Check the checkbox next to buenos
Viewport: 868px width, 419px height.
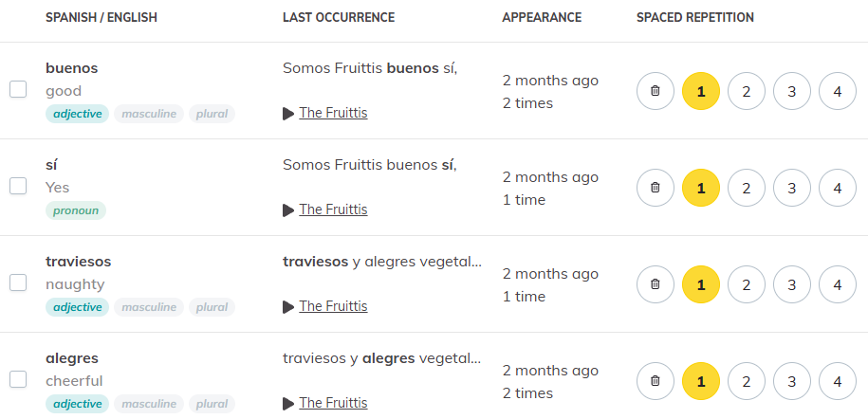tap(18, 89)
